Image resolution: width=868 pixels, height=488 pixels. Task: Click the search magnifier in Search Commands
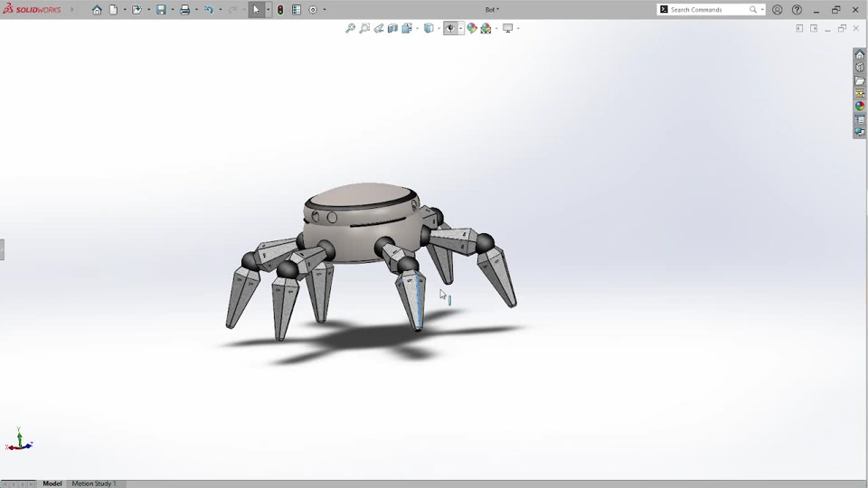753,10
